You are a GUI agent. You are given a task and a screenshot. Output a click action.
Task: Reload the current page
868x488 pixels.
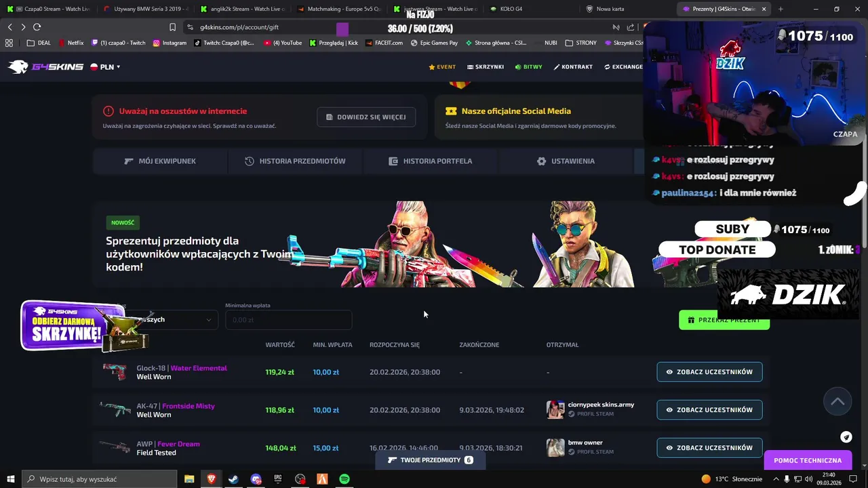(37, 27)
